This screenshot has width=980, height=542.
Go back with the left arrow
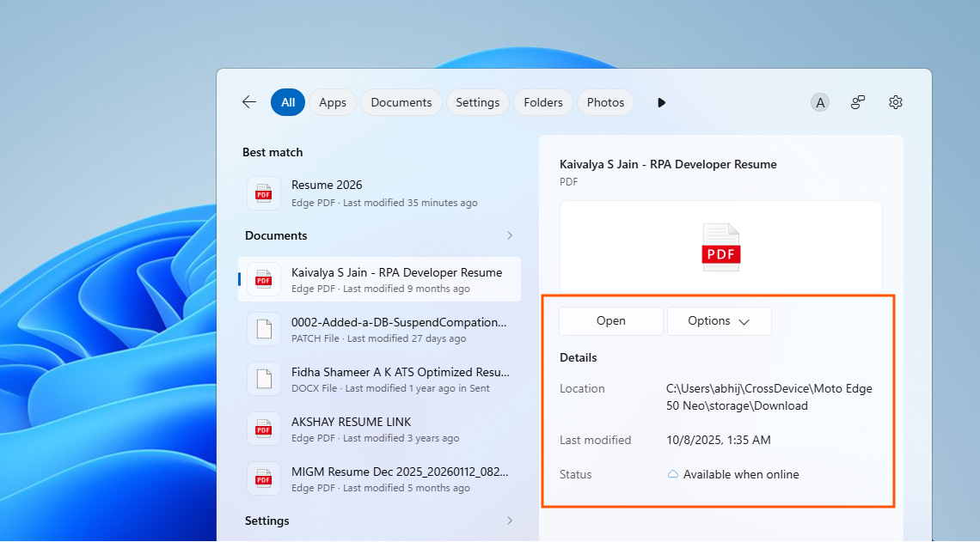(x=249, y=102)
